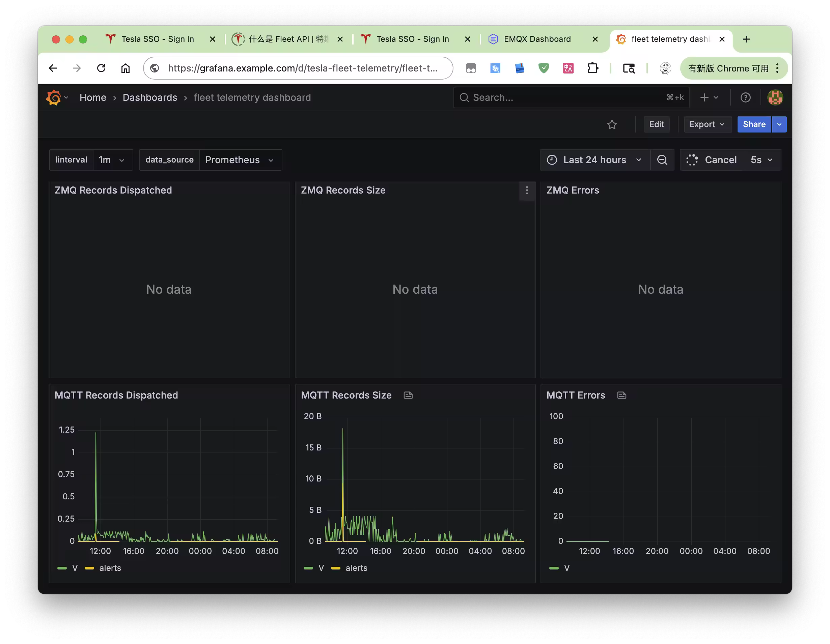830x644 pixels.
Task: Click the fleet telemetry dashboard breadcrumb
Action: pos(252,97)
